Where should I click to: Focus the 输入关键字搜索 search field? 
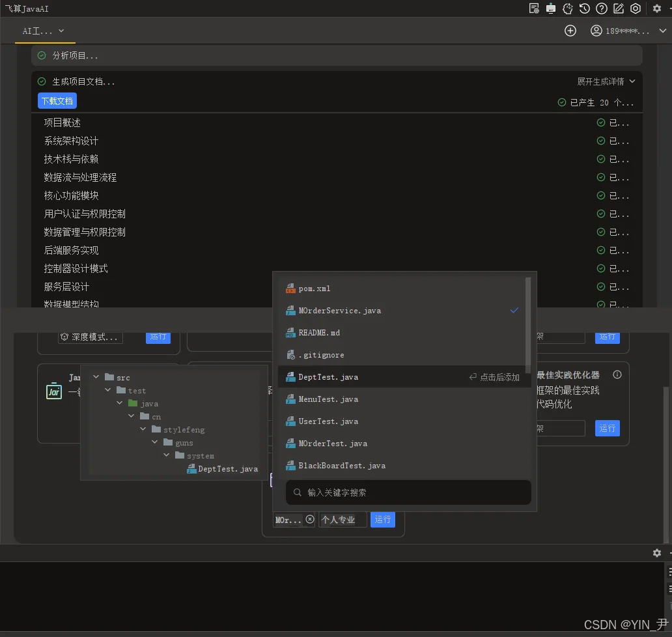pyautogui.click(x=408, y=492)
